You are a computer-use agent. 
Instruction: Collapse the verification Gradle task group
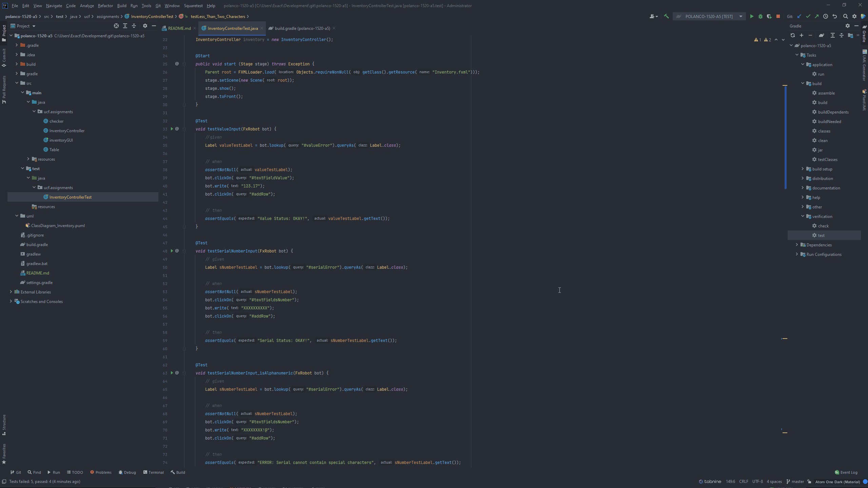coord(803,216)
